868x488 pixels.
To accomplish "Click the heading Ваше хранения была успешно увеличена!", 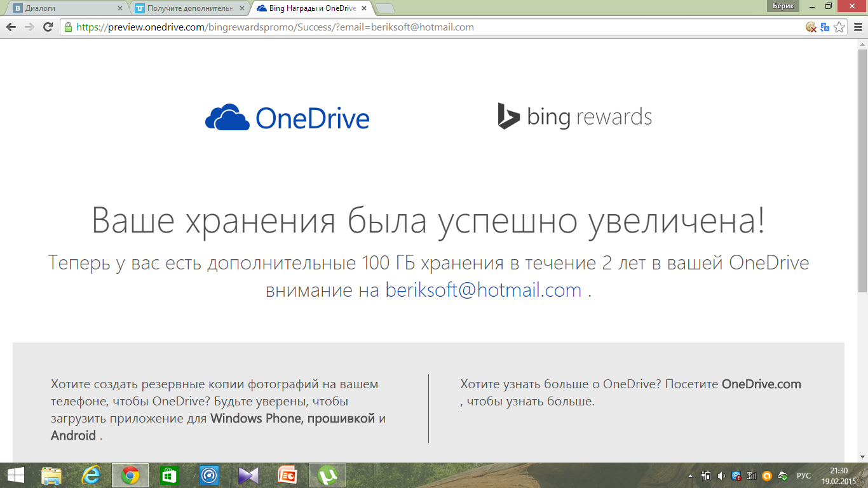I will (x=428, y=220).
